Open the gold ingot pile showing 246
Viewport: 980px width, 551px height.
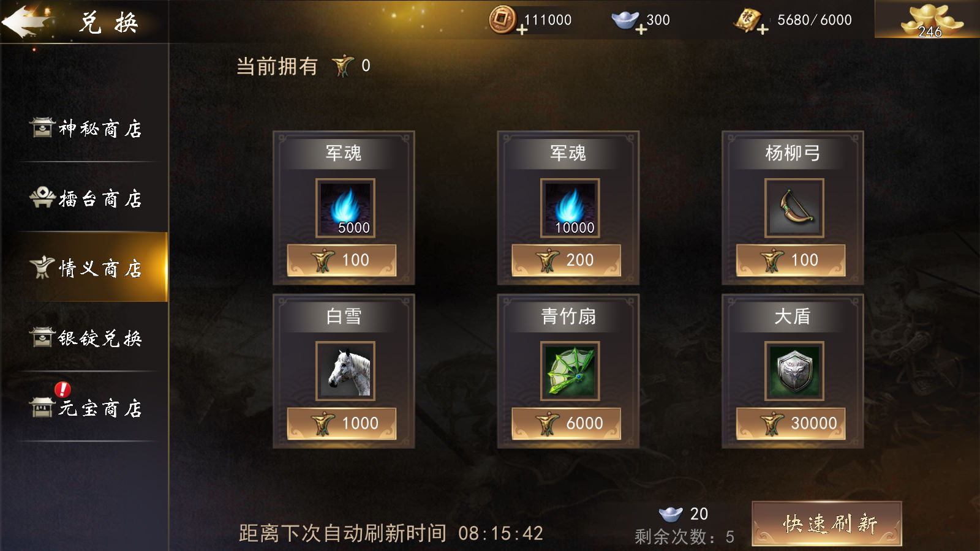[930, 21]
